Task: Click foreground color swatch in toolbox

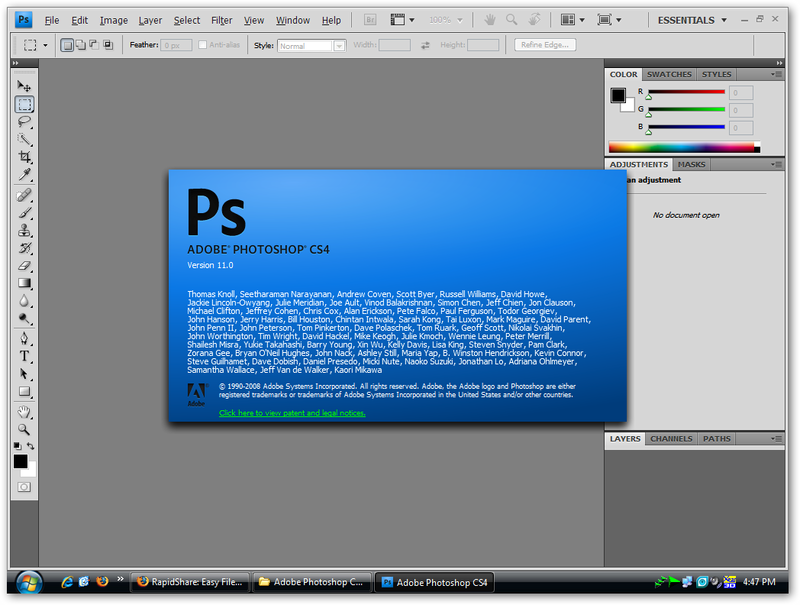Action: point(20,462)
